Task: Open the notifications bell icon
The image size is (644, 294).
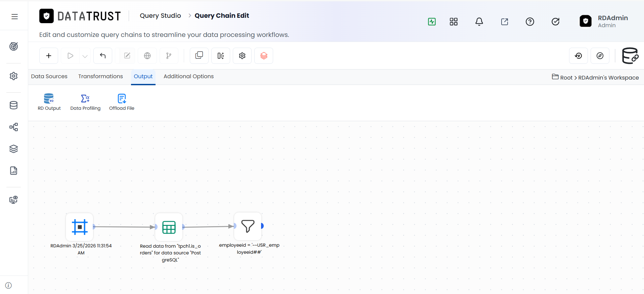Action: (479, 22)
